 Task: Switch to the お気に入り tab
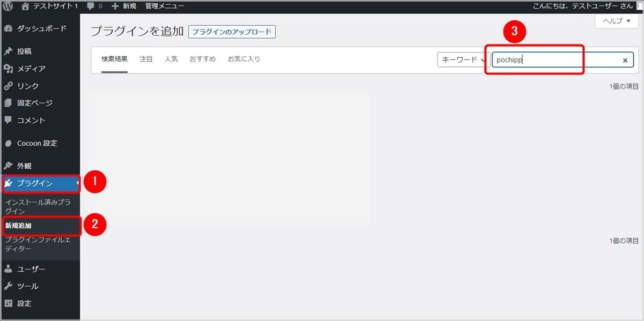coord(244,59)
